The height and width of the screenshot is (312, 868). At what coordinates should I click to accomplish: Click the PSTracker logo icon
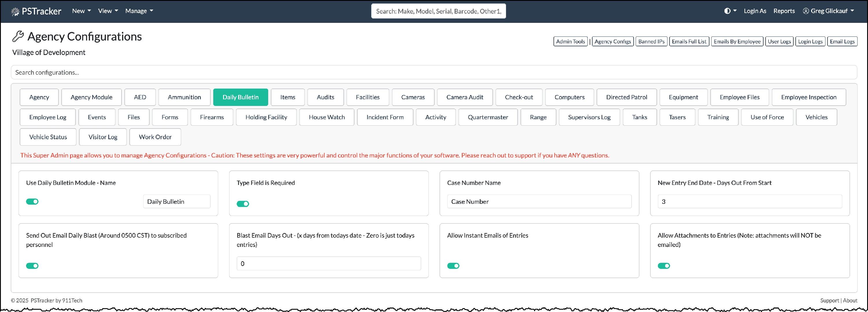(15, 12)
